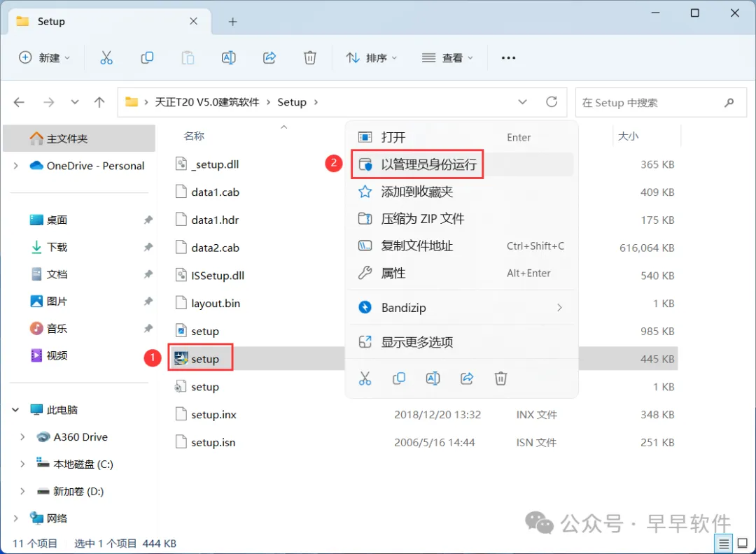Click the Cut icon in the toolbar

click(106, 58)
